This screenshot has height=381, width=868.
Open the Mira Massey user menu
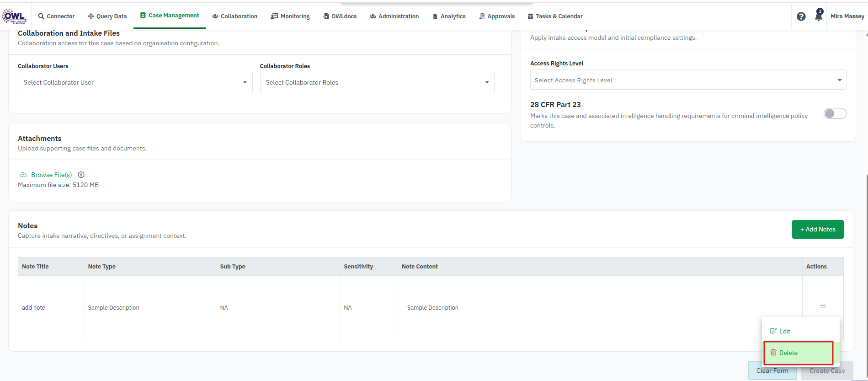(x=847, y=16)
